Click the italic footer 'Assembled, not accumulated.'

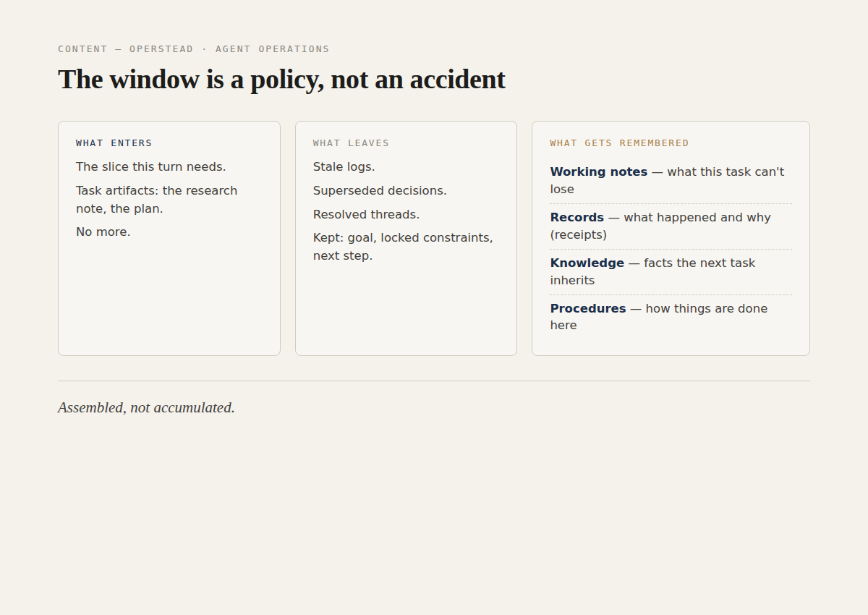coord(146,407)
